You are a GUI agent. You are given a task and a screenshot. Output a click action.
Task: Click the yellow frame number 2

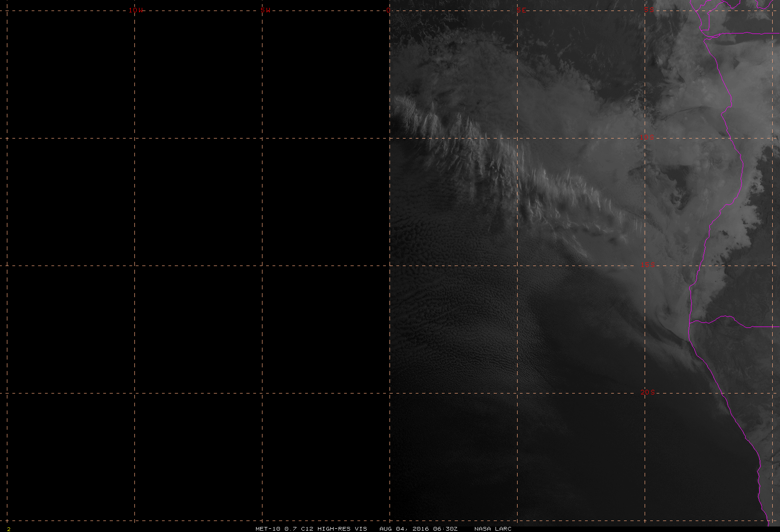pyautogui.click(x=9, y=529)
